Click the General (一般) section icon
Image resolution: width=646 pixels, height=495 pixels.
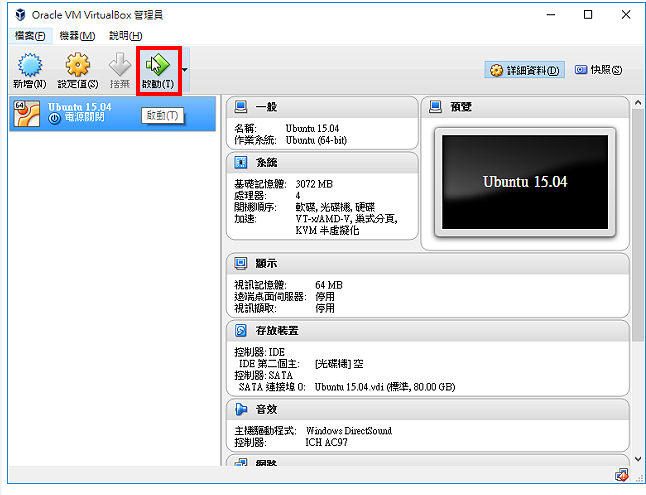(x=241, y=107)
